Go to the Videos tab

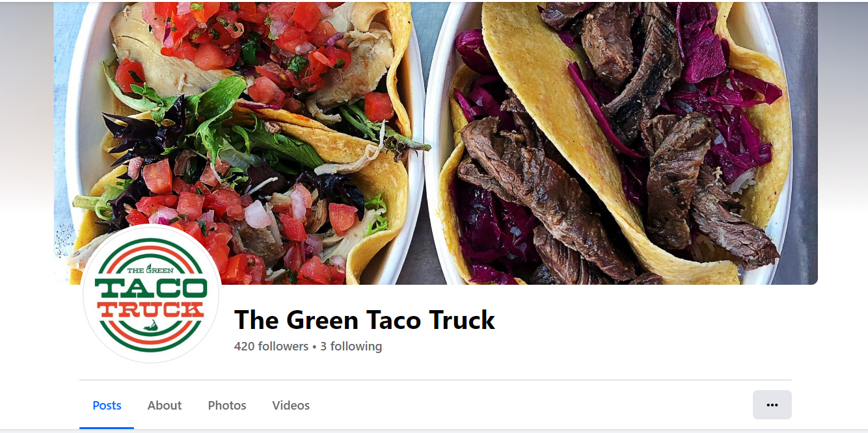coord(291,405)
